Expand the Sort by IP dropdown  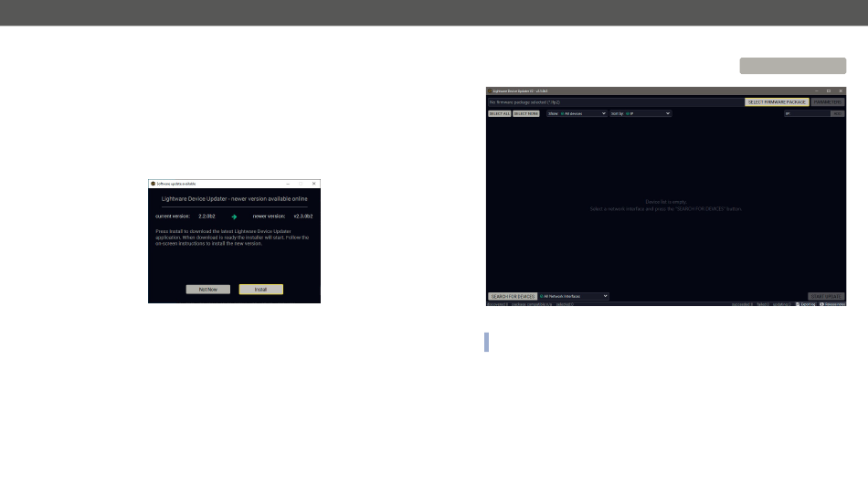640,113
